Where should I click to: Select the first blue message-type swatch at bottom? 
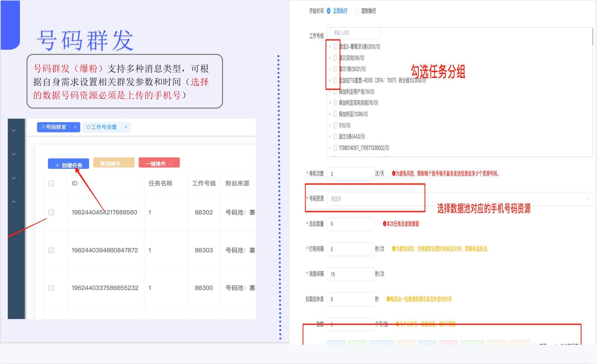[x=336, y=343]
